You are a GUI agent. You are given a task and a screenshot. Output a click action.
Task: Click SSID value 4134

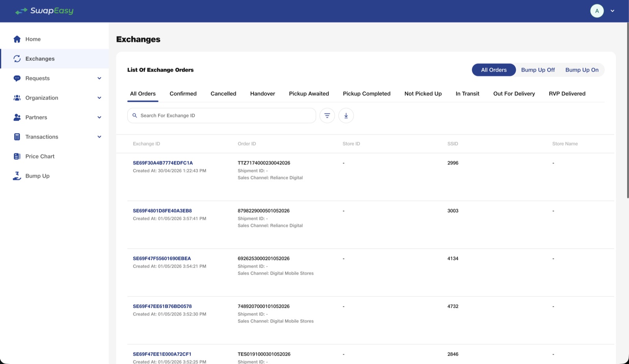[453, 259]
